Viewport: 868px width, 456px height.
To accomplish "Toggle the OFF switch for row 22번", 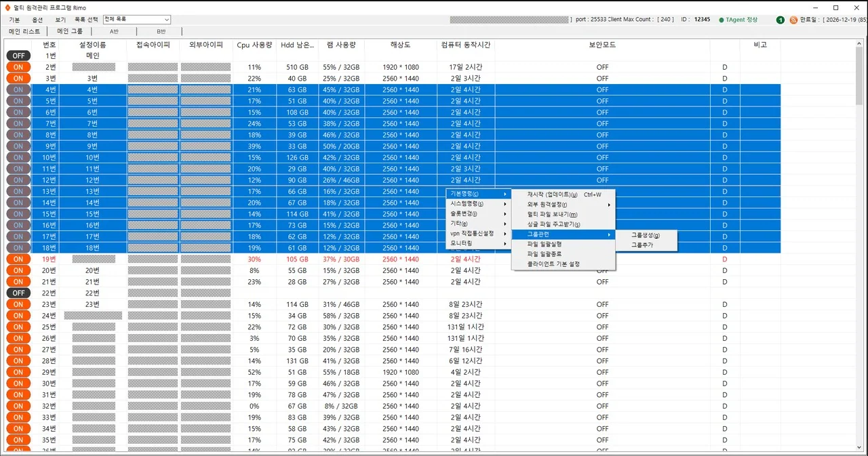I will [x=18, y=293].
